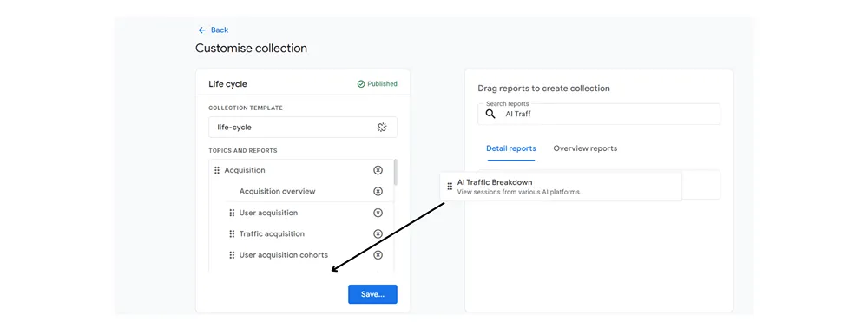Click 'Drag reports to create collection' text

[543, 89]
